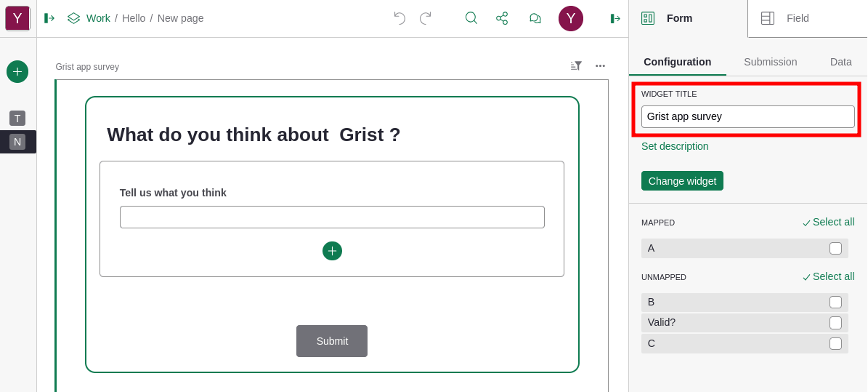The width and height of the screenshot is (868, 392).
Task: Click the Form widget icon
Action: [x=648, y=18]
